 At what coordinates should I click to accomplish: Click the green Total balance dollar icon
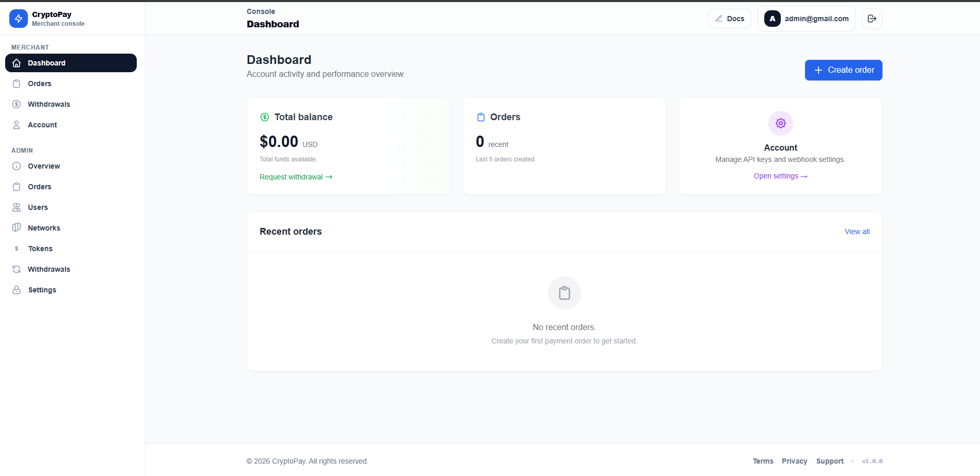pos(265,117)
